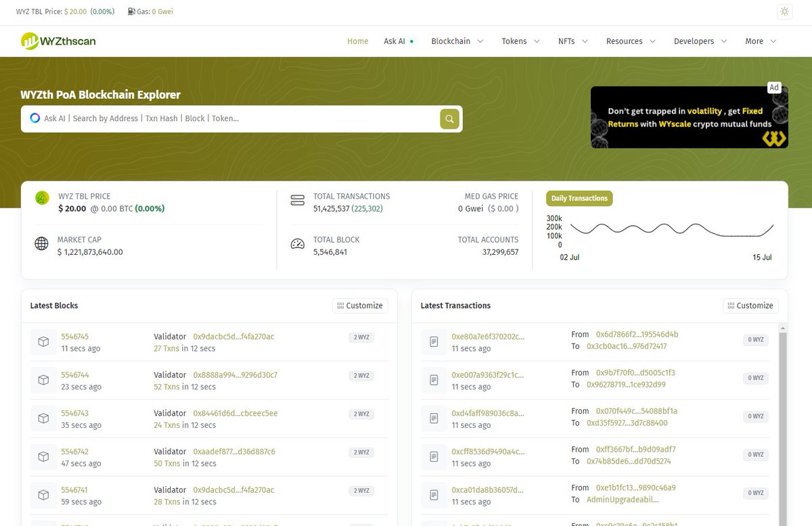The height and width of the screenshot is (526, 812).
Task: Open transaction hash 0xcff8536d9490a4c
Action: [x=488, y=452]
